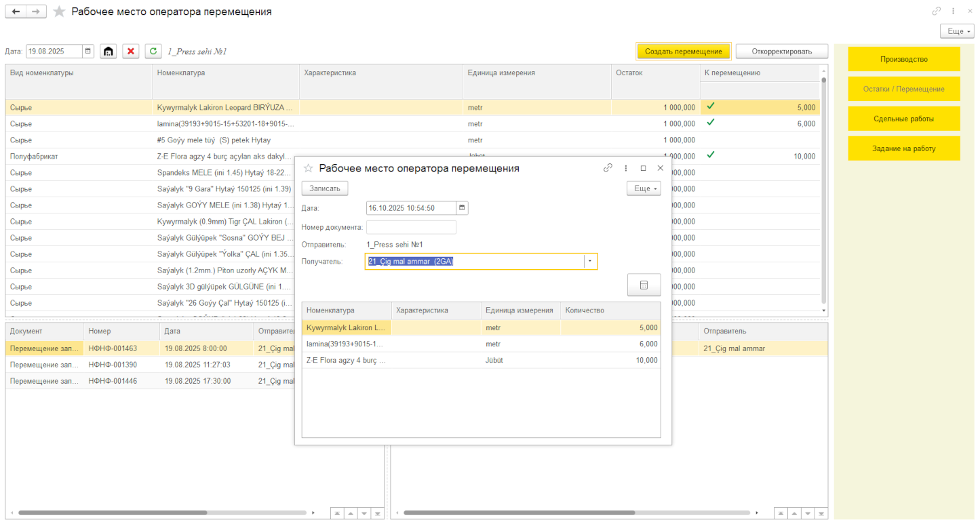Toggle the checkmark for the lamina row
This screenshot has width=980, height=524.
711,123
